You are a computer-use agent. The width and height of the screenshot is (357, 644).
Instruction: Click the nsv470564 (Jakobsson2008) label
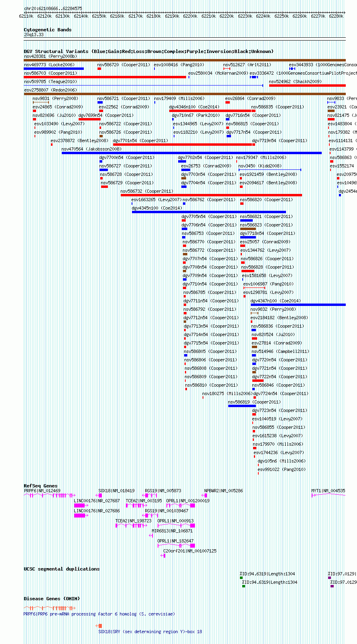click(91, 149)
